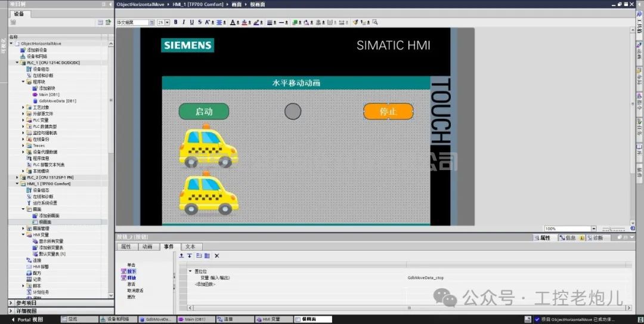The width and height of the screenshot is (644, 324).
Task: Click the green 启动 button on canvas
Action: click(204, 112)
